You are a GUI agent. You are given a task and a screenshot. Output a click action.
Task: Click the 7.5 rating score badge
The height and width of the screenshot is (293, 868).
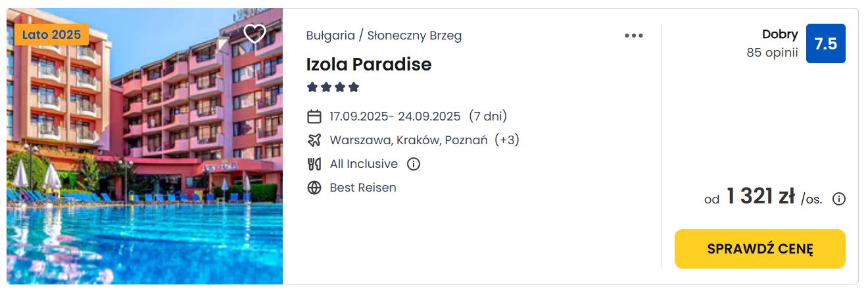(826, 43)
